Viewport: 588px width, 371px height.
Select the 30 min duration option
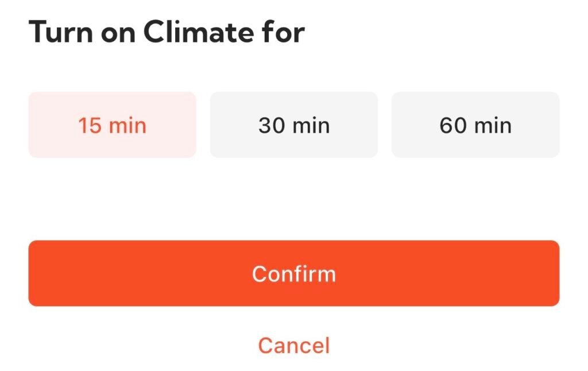[x=293, y=125]
